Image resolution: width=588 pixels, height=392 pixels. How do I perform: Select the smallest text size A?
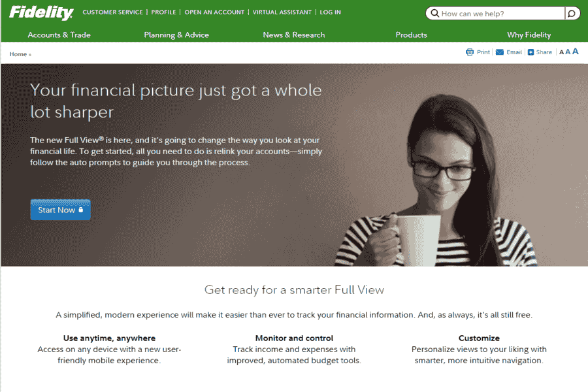click(561, 52)
